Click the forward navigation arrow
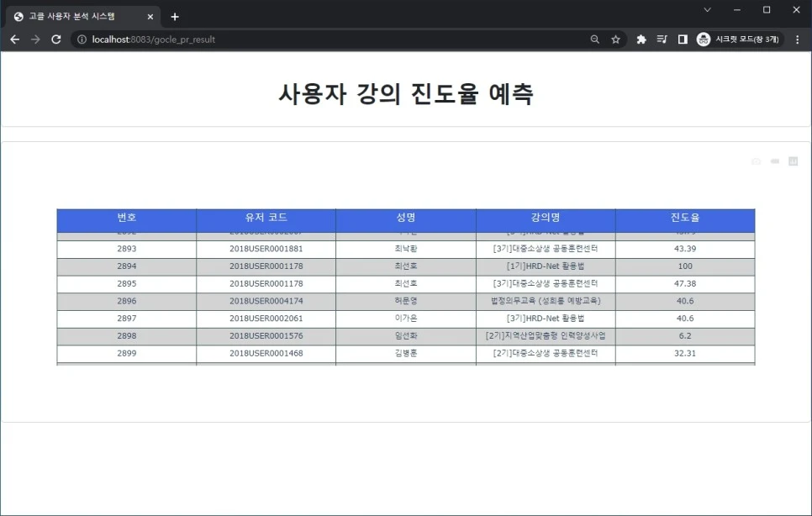 (x=35, y=39)
